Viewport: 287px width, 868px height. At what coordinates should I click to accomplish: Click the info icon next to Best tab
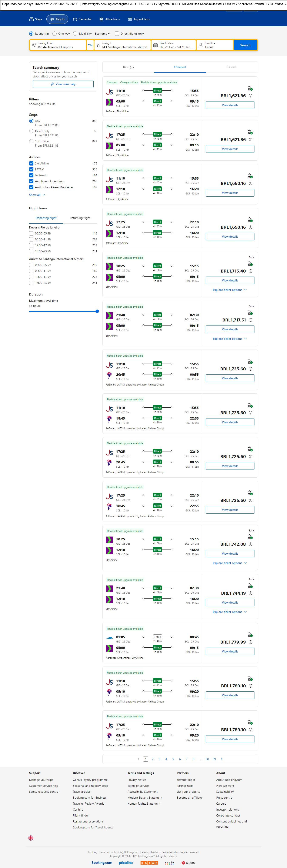(132, 67)
